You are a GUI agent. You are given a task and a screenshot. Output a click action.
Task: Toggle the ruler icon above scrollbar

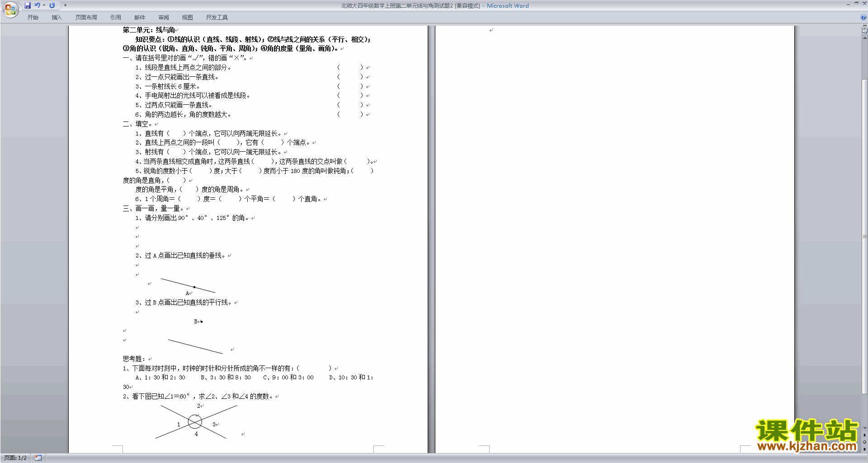click(864, 31)
